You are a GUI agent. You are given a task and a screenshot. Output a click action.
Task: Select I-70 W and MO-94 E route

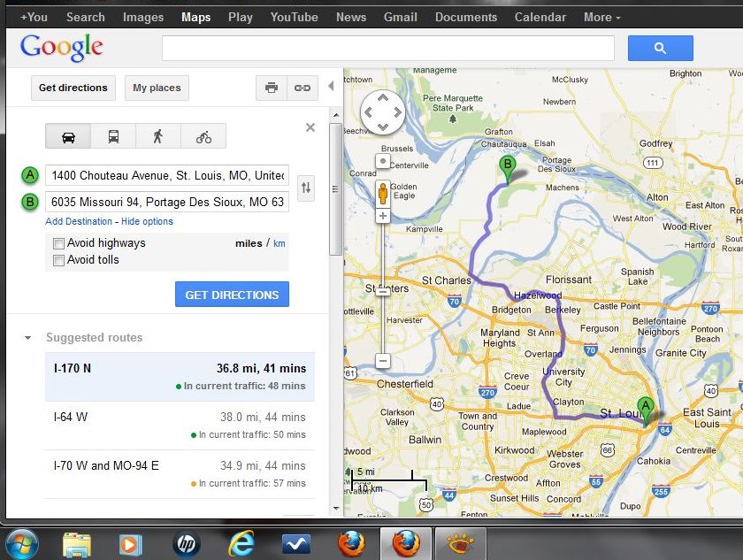(x=180, y=474)
